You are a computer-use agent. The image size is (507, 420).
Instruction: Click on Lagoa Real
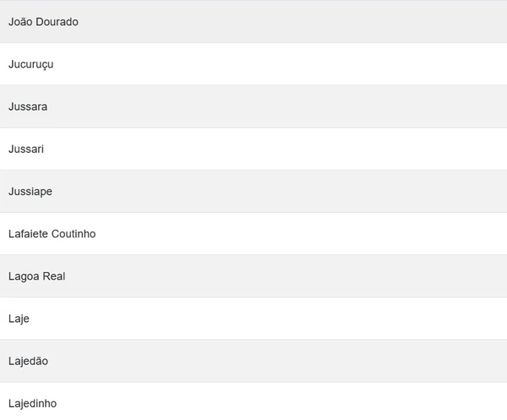pyautogui.click(x=36, y=275)
